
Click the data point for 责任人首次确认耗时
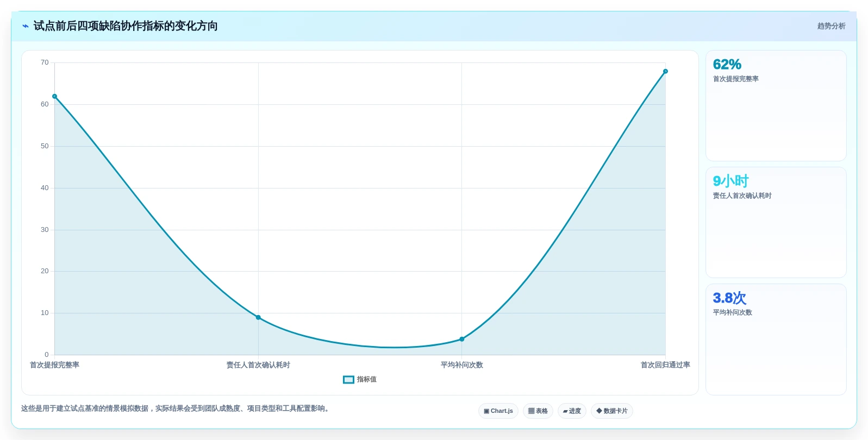click(258, 317)
